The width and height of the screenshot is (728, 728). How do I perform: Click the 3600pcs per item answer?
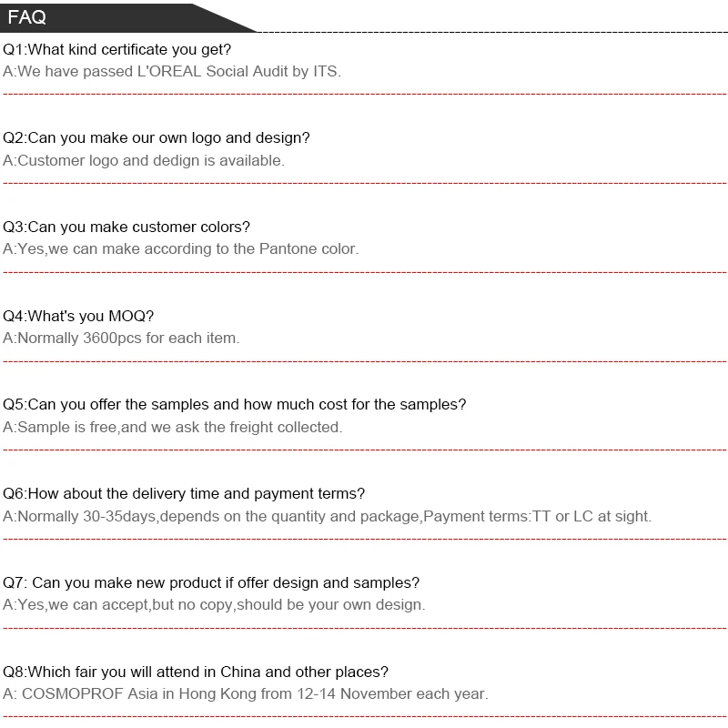tap(121, 338)
